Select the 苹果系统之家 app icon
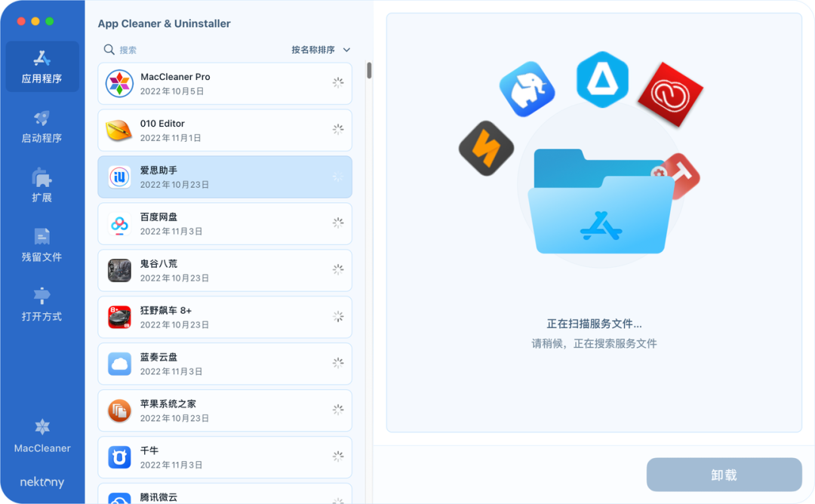The image size is (815, 504). (x=119, y=410)
